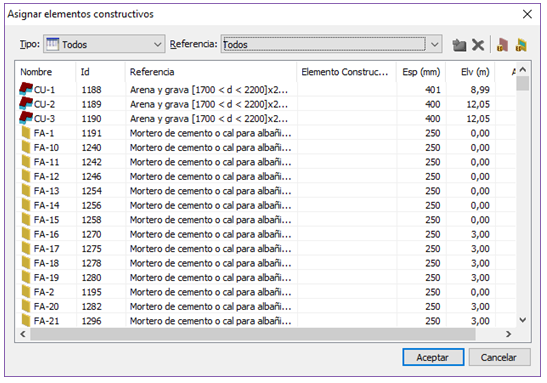This screenshot has width=547, height=383.
Task: Close the Asignar elementos constructivos dialog
Action: point(527,14)
